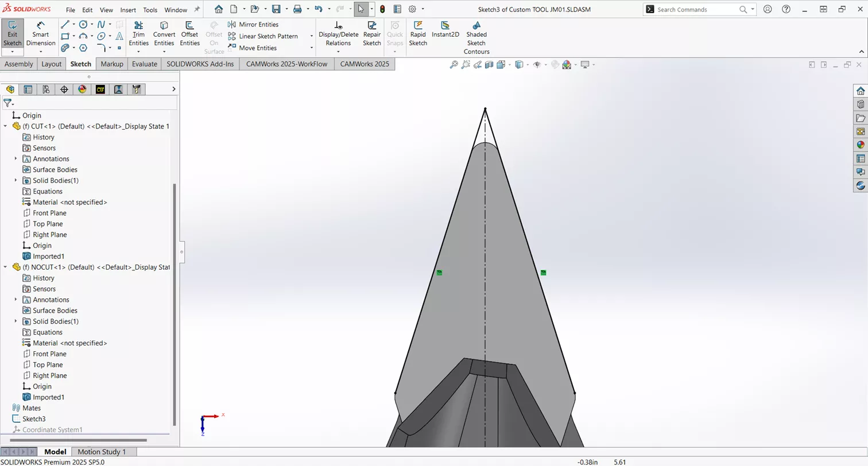Open the ConfigurationManager tab icon
The image size is (868, 466).
(x=45, y=89)
